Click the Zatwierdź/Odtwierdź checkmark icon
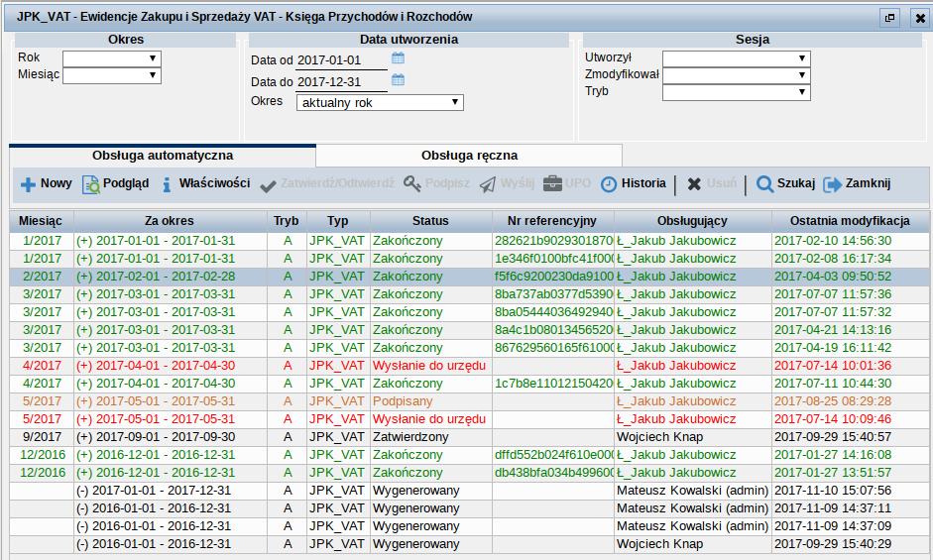This screenshot has width=933, height=560. pos(268,185)
